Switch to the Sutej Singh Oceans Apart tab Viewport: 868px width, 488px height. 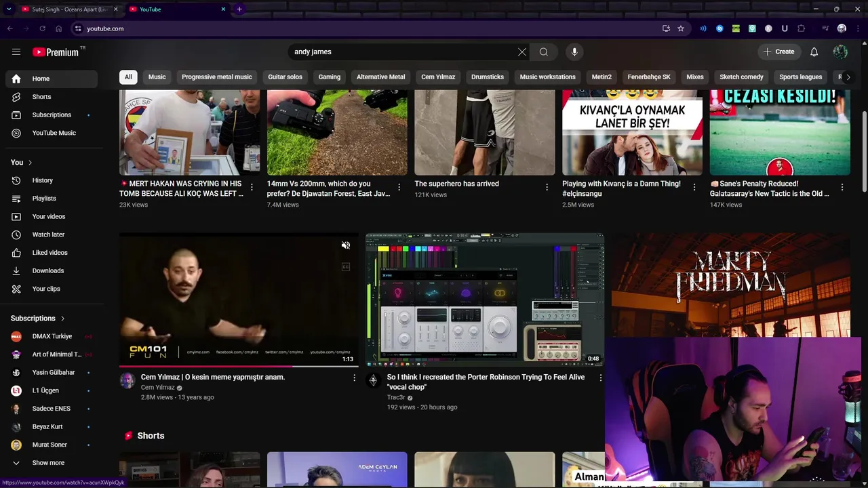(x=70, y=9)
